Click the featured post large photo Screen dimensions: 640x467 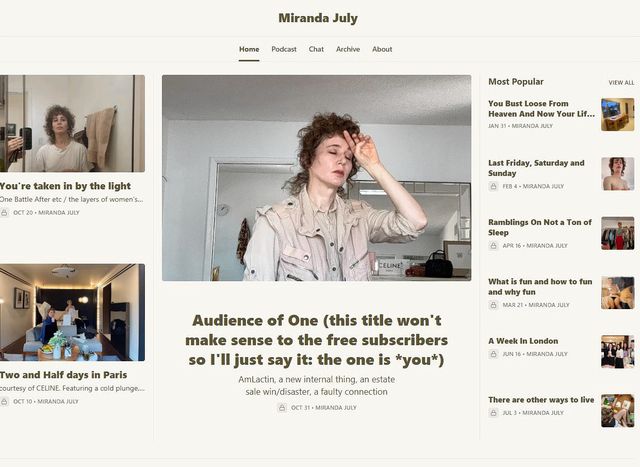click(316, 178)
